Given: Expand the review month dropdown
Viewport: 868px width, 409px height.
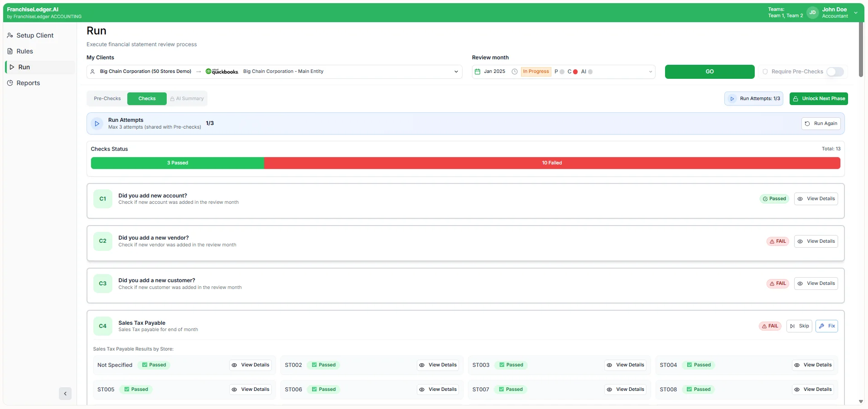Looking at the screenshot, I should coord(651,72).
